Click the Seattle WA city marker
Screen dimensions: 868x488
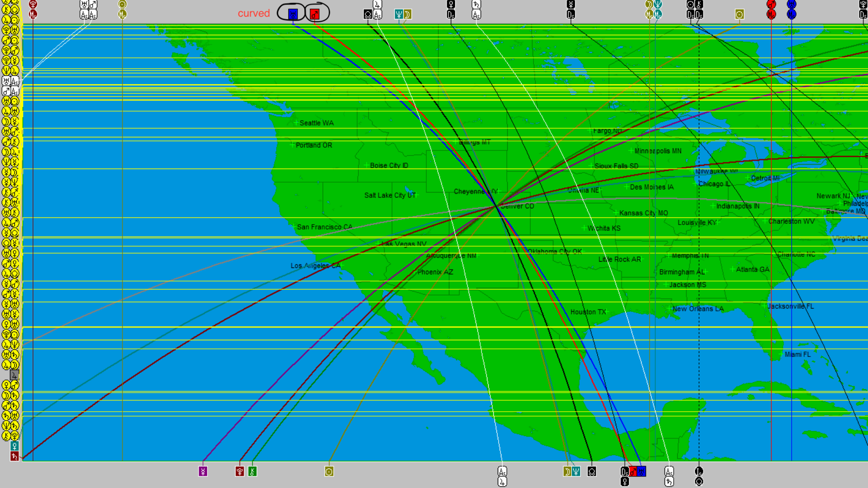click(296, 122)
